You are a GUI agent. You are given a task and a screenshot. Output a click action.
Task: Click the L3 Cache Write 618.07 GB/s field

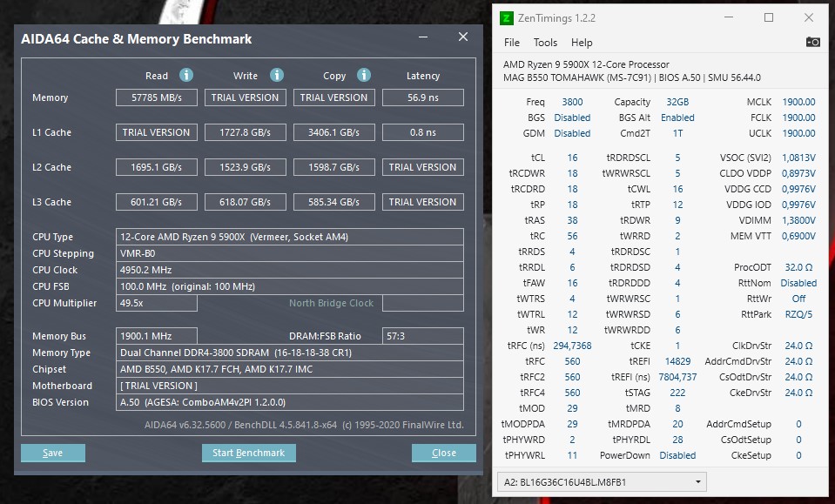(245, 202)
